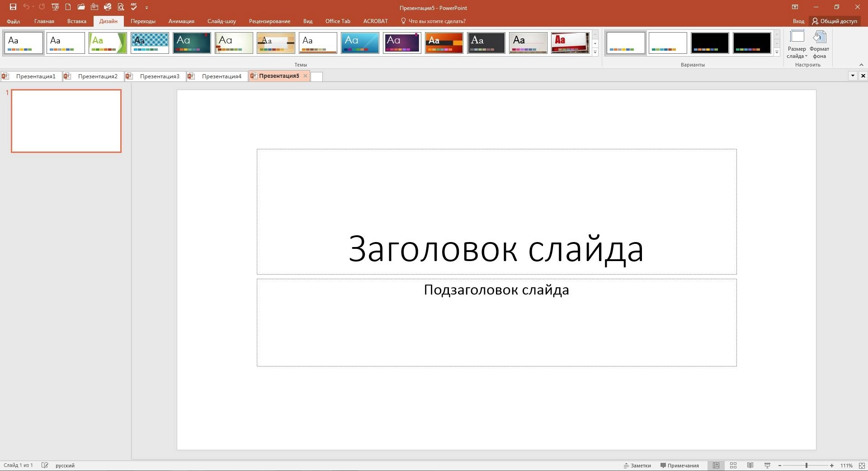Expand the themes gallery More arrow
Screen dimensions: 868x471
(x=595, y=52)
